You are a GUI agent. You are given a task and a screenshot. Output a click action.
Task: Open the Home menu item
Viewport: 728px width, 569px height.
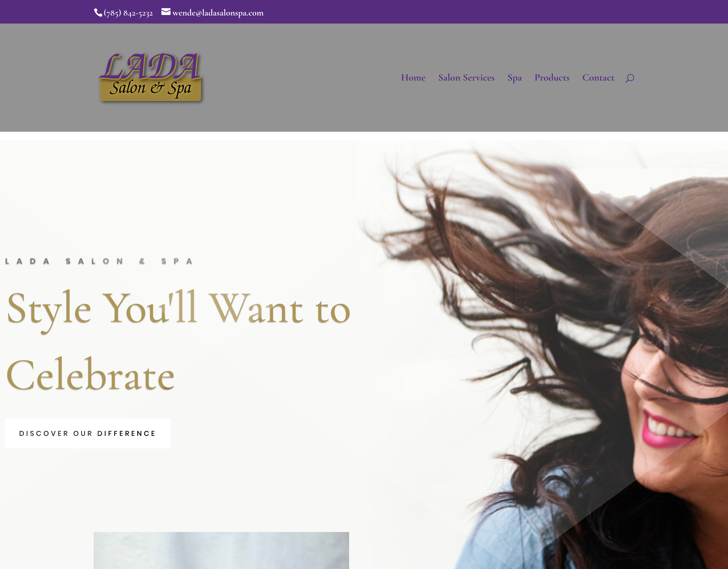[413, 78]
